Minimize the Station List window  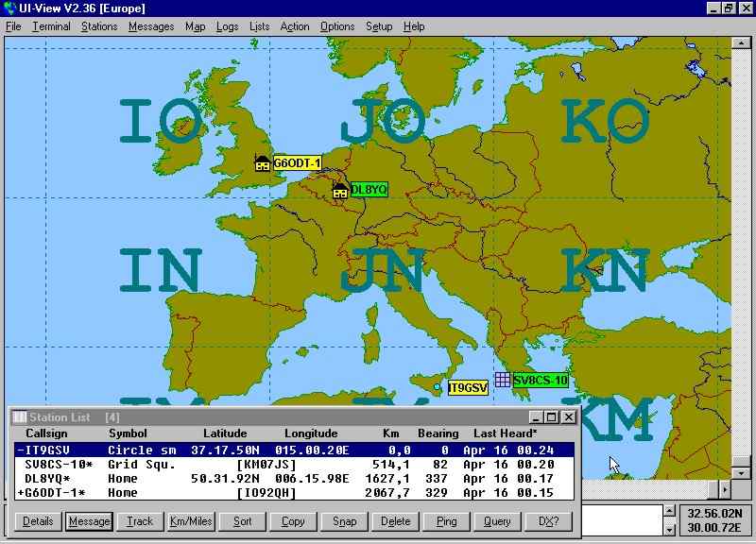536,416
